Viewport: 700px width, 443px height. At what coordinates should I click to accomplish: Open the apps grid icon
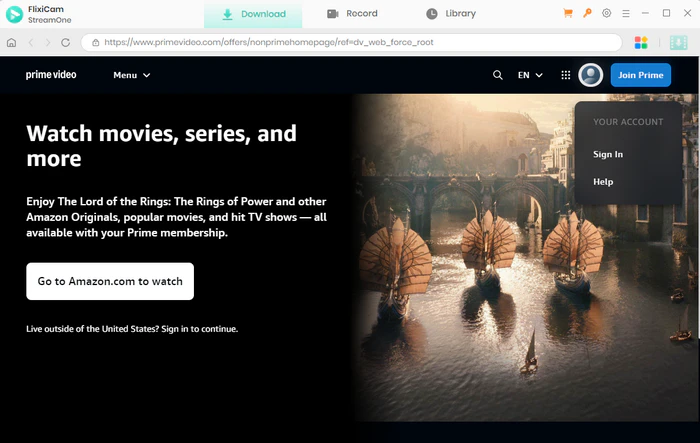pyautogui.click(x=566, y=75)
